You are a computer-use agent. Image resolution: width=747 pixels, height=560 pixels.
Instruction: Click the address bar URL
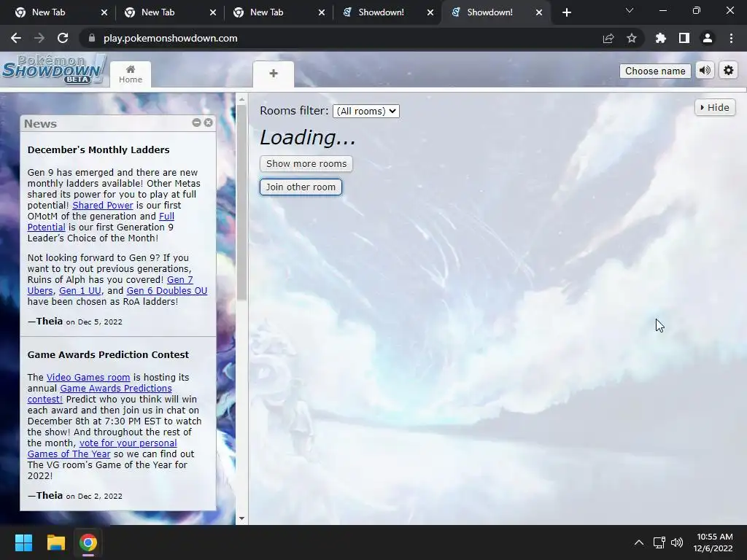pyautogui.click(x=171, y=38)
